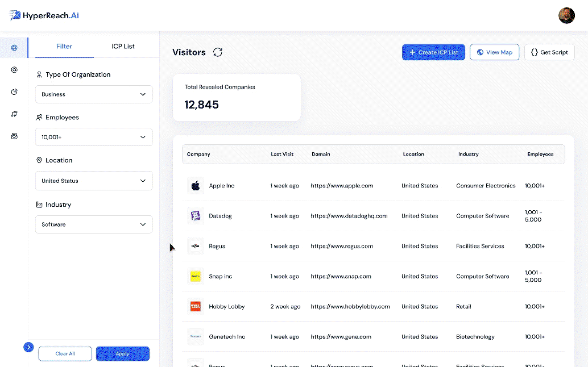Switch to the ICP List tab
588x367 pixels.
[x=123, y=47]
